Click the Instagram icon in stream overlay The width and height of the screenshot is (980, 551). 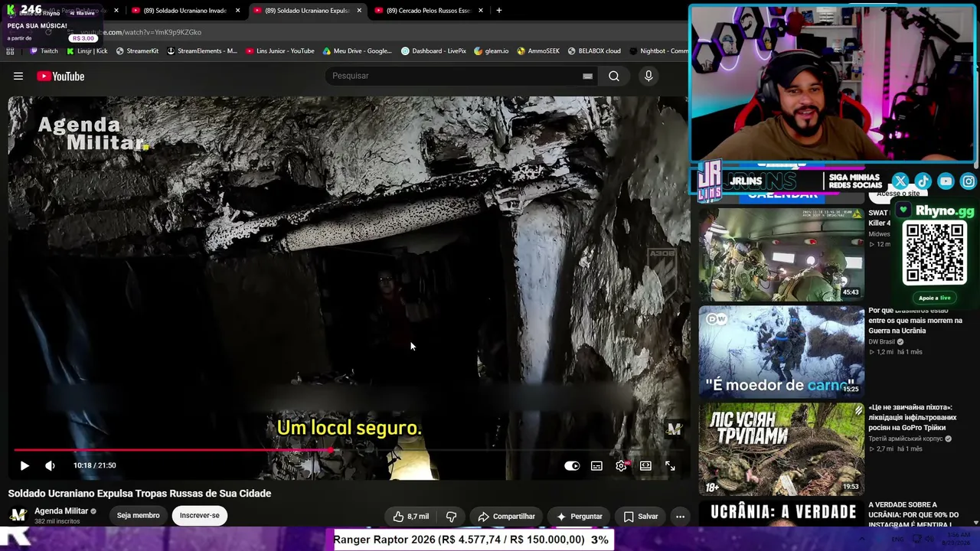pos(969,181)
